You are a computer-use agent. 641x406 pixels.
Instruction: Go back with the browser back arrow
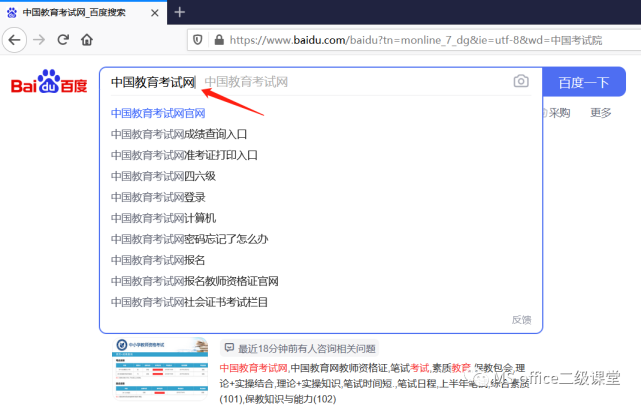(14, 40)
